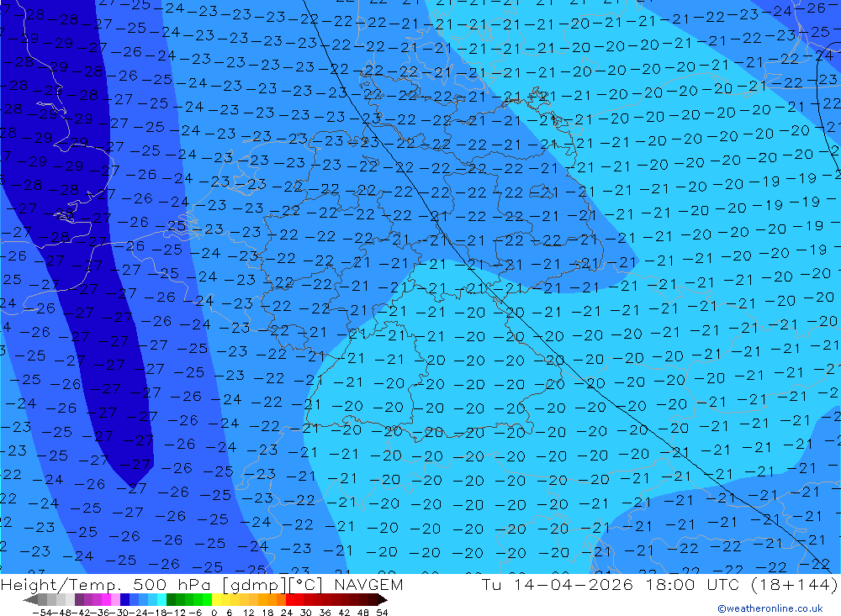841x616 pixels.
Task: Click the '0' legend label
Action: tap(214, 613)
